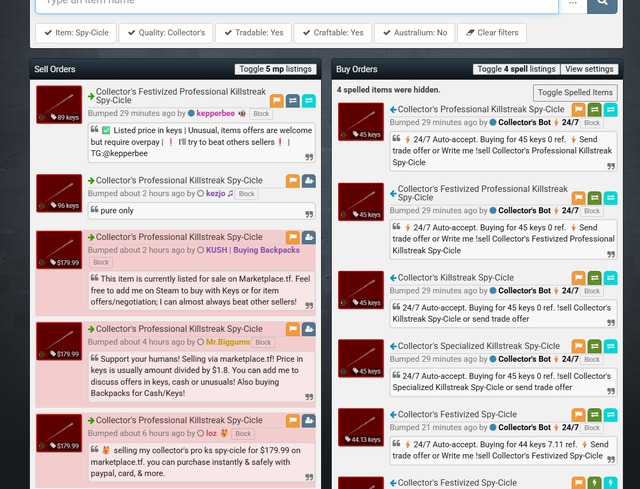Screen dimensions: 640x489
Task: Open View settings in Buy Orders
Action: (x=589, y=69)
